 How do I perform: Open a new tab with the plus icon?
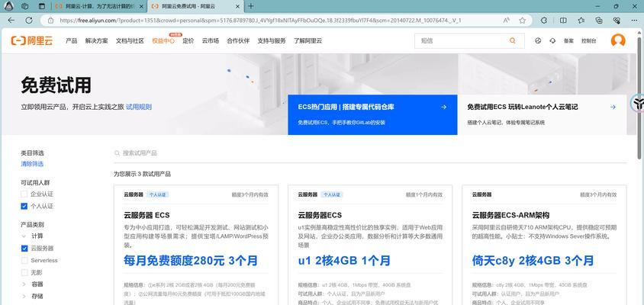(250, 6)
